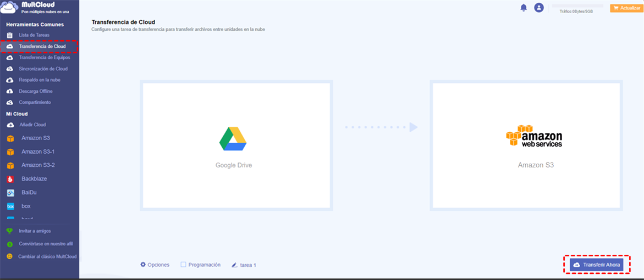Click the Actualizar upgrade button
The height and width of the screenshot is (280, 644).
point(627,8)
